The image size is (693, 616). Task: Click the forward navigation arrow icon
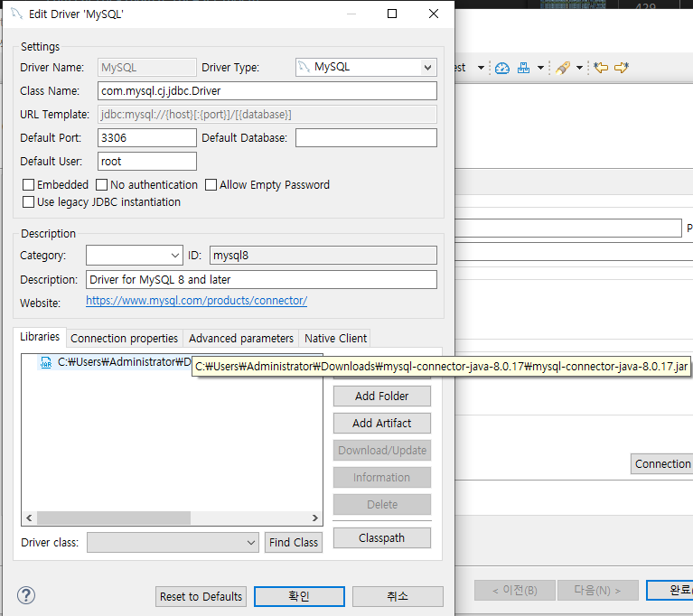coord(622,68)
